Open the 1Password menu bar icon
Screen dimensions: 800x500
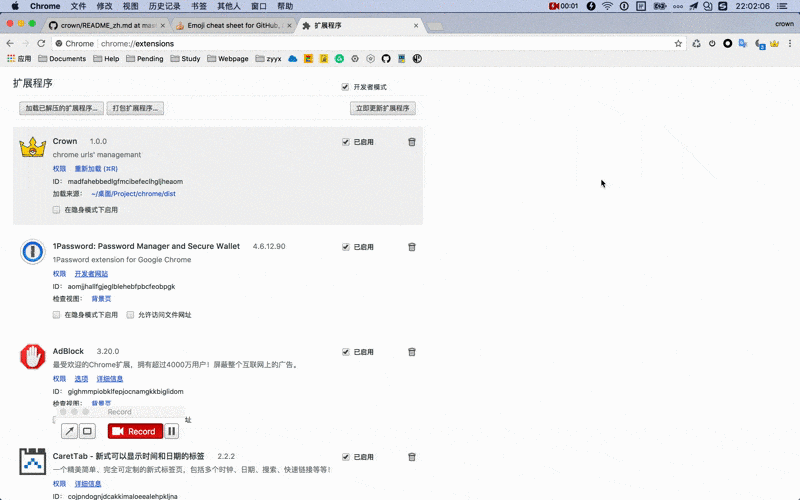point(624,6)
